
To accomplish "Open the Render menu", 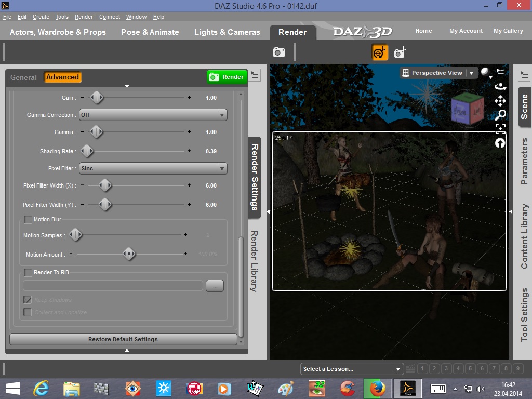I will pyautogui.click(x=84, y=17).
